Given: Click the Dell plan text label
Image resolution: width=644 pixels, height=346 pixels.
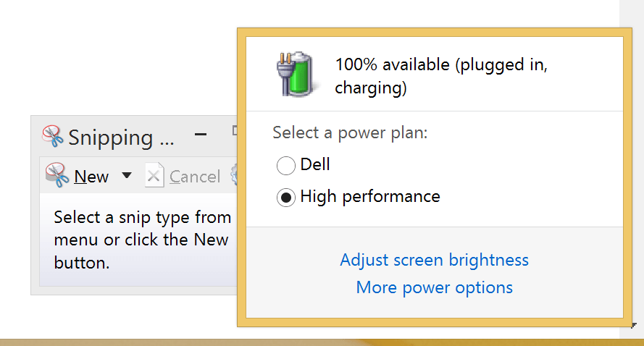Looking at the screenshot, I should tap(315, 164).
